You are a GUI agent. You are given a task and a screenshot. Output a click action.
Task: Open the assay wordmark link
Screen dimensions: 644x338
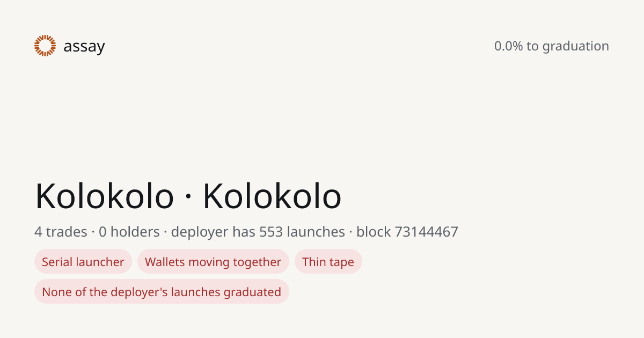tap(84, 47)
